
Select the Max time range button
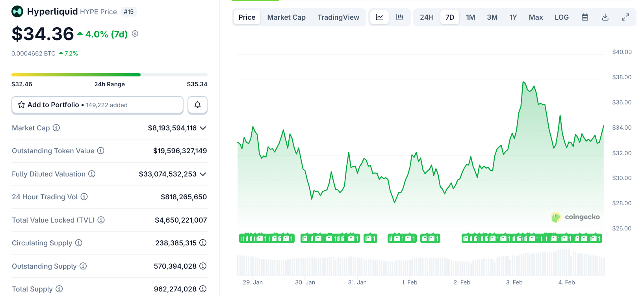pyautogui.click(x=536, y=17)
